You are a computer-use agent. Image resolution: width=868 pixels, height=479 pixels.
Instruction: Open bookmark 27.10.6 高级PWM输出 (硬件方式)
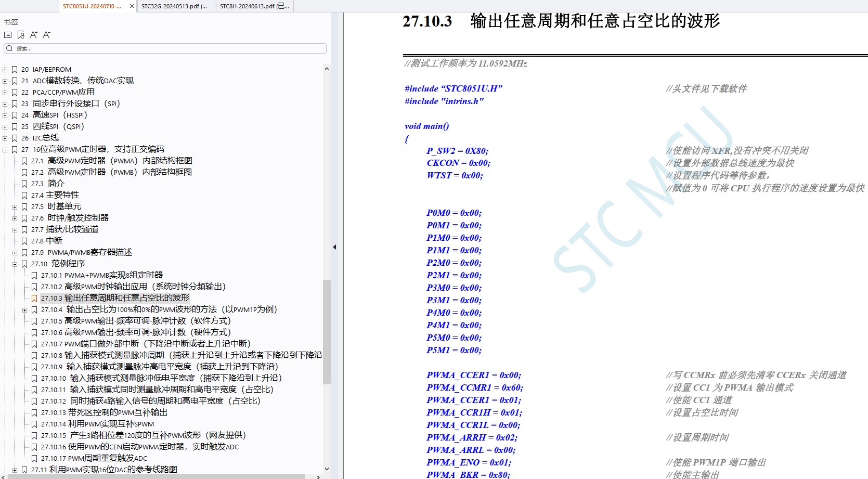(x=136, y=333)
